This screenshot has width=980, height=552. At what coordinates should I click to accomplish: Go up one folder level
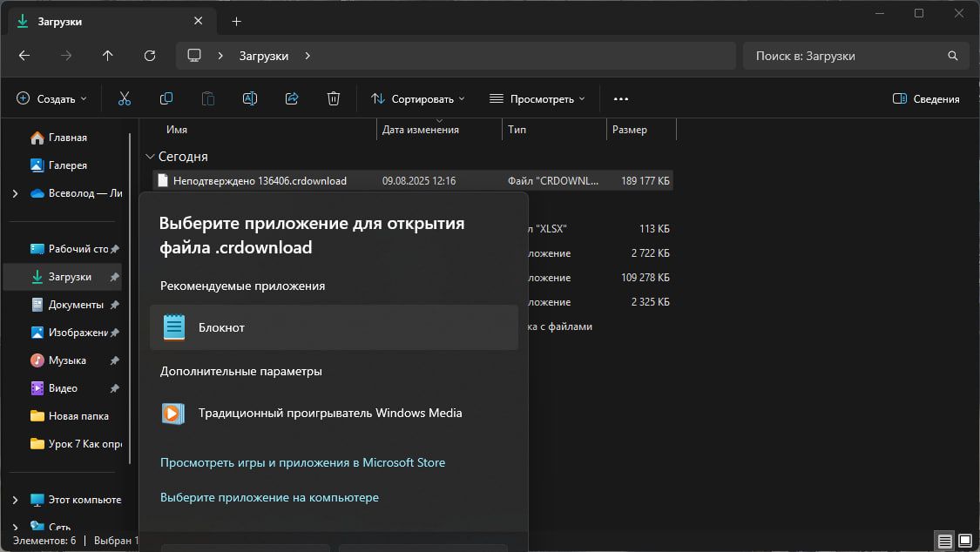click(x=107, y=56)
